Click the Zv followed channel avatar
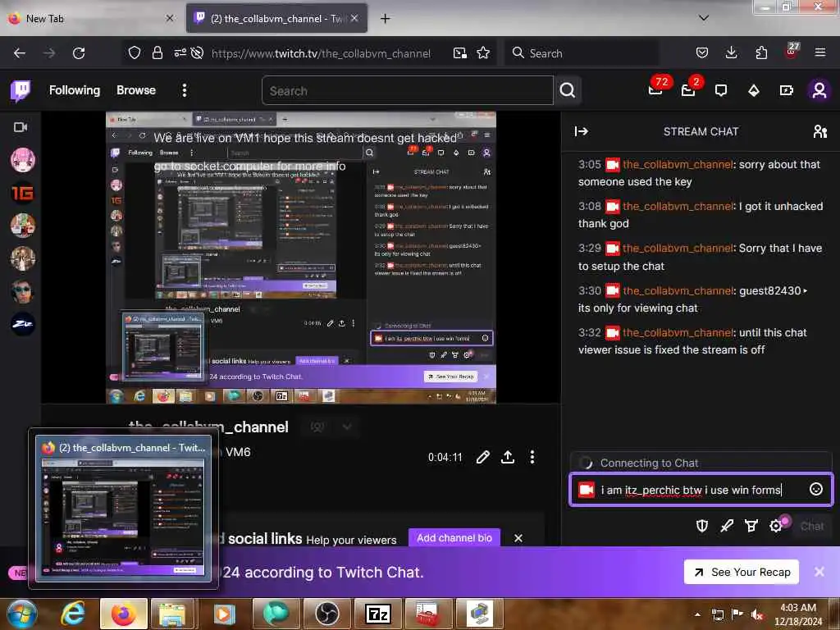The image size is (840, 630). point(22,324)
